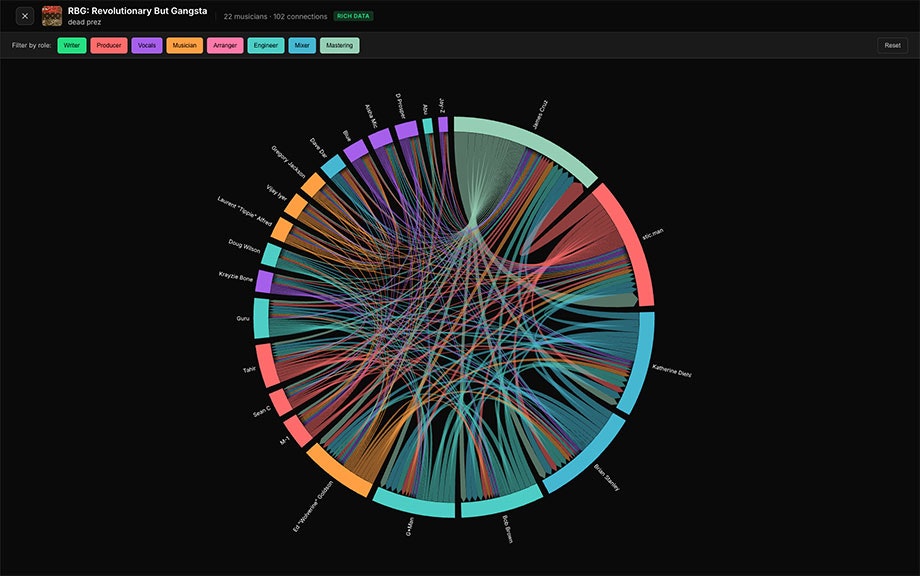Viewport: 920px width, 576px height.
Task: Click the 'Jay-Z' name label
Action: [x=441, y=106]
